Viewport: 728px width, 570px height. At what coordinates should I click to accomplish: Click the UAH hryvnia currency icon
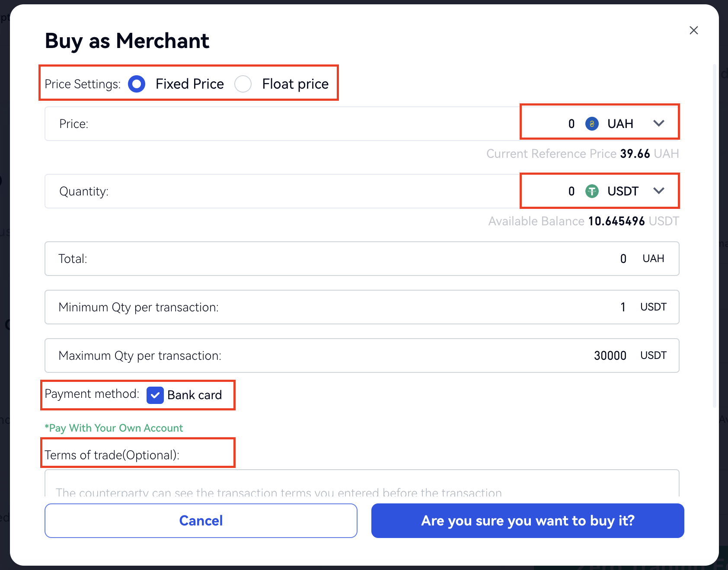(x=592, y=124)
